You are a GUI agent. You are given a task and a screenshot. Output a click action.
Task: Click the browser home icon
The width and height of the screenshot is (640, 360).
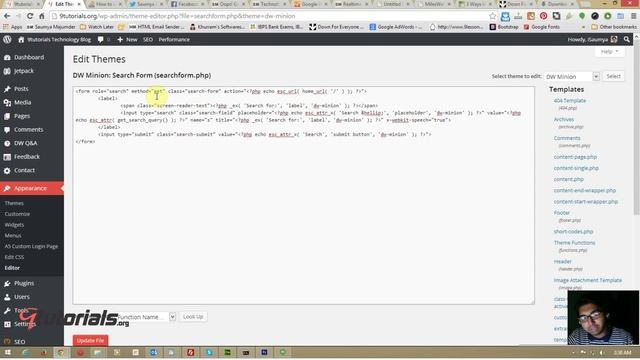point(42,16)
